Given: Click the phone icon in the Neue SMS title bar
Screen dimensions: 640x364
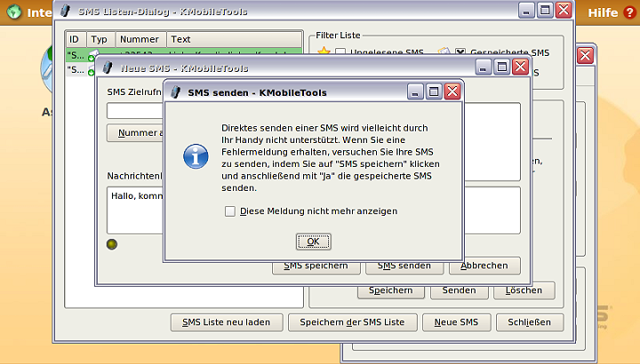Looking at the screenshot, I should click(108, 67).
